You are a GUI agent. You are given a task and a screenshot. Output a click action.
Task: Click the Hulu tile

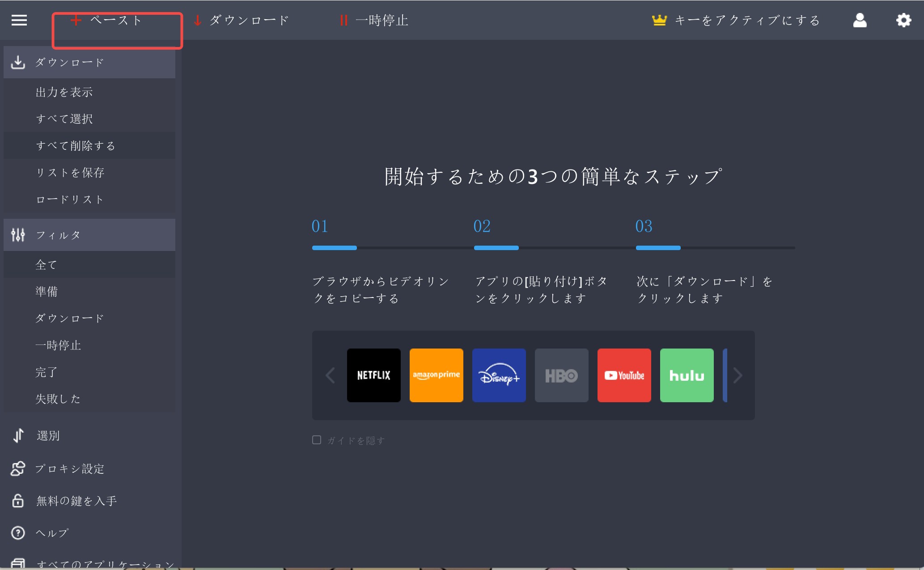(x=687, y=375)
